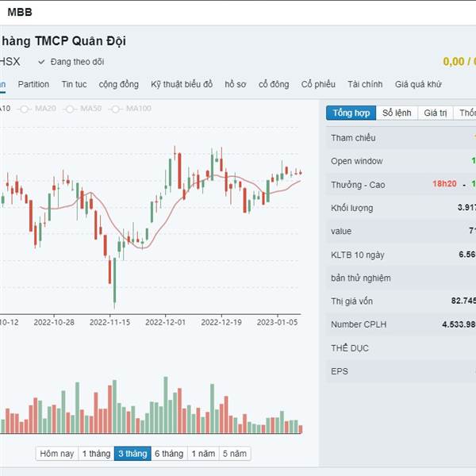Click the Khối lượng row label
This screenshot has width=476, height=476.
click(x=351, y=208)
